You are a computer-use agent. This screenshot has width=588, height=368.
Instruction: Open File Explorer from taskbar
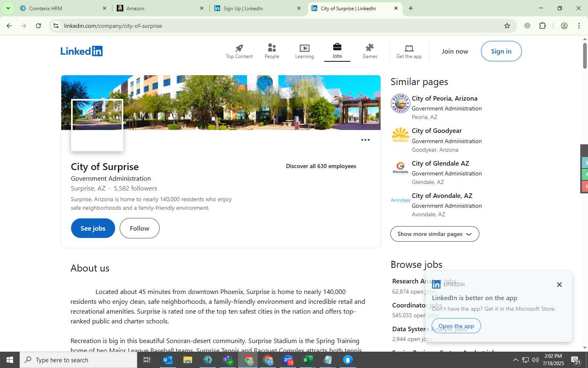pyautogui.click(x=188, y=360)
